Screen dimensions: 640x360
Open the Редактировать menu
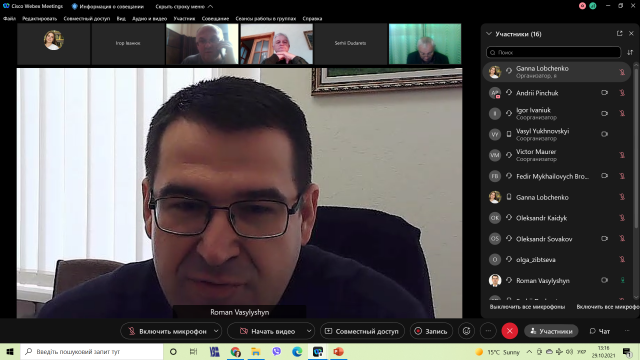click(x=39, y=18)
